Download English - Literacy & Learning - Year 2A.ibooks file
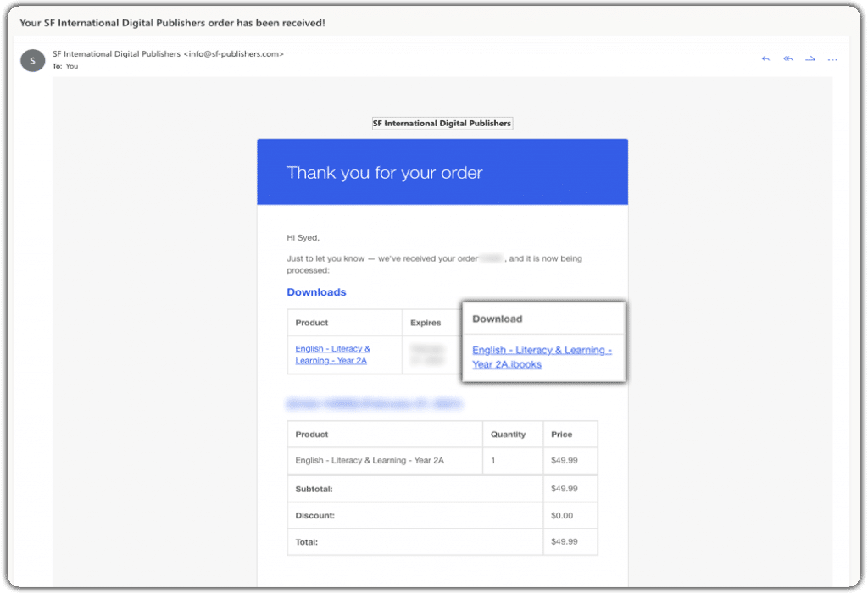Viewport: 868px width, 593px height. point(542,357)
